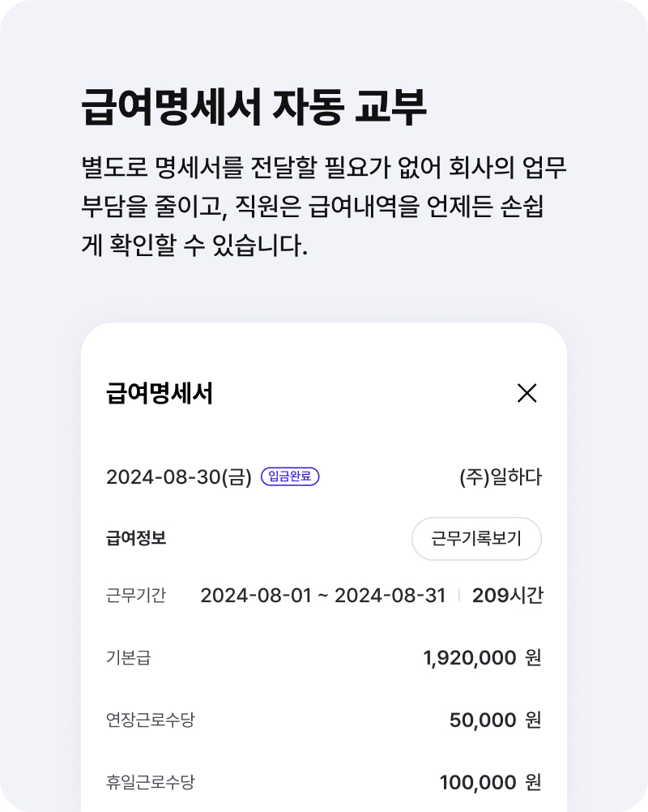This screenshot has width=648, height=812.
Task: Click the 1,920,000 원 base pay amount
Action: pyautogui.click(x=483, y=658)
